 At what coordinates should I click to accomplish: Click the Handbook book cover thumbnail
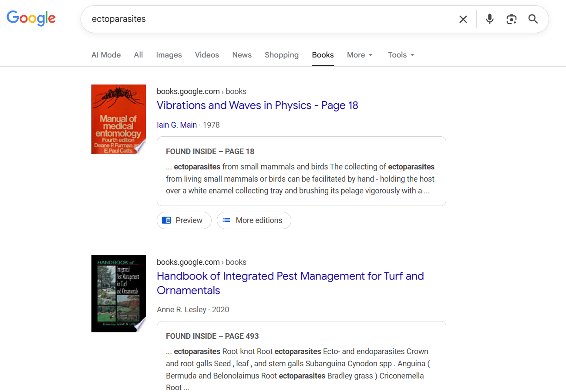[x=118, y=294]
